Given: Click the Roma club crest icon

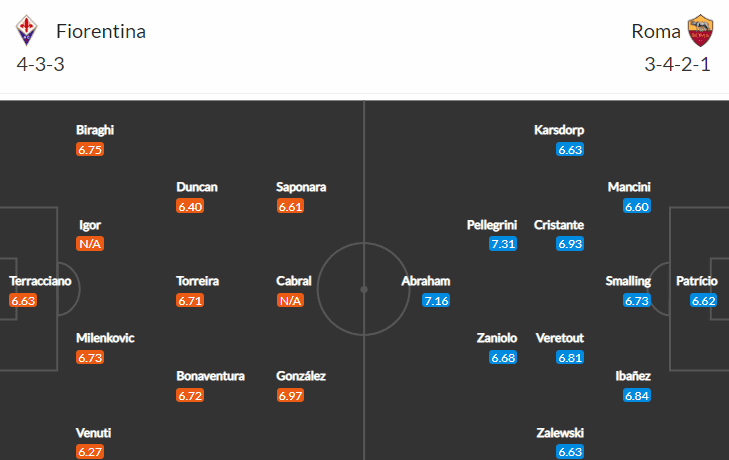Looking at the screenshot, I should coord(700,31).
